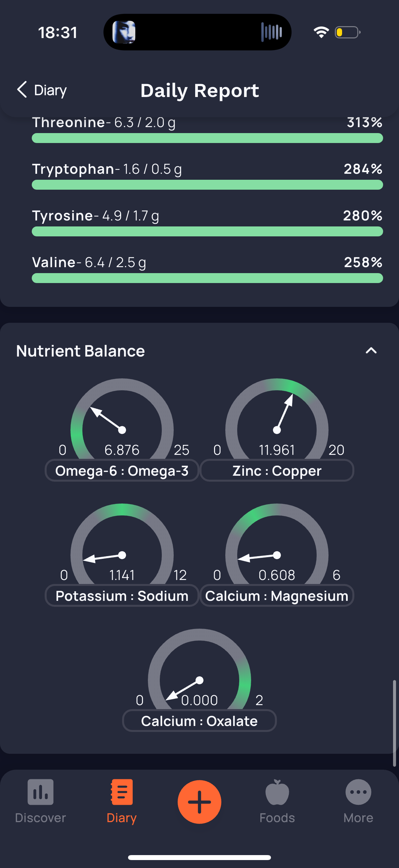Select the Omega-6 : Omega-3 label
Image resolution: width=399 pixels, height=868 pixels.
[122, 470]
